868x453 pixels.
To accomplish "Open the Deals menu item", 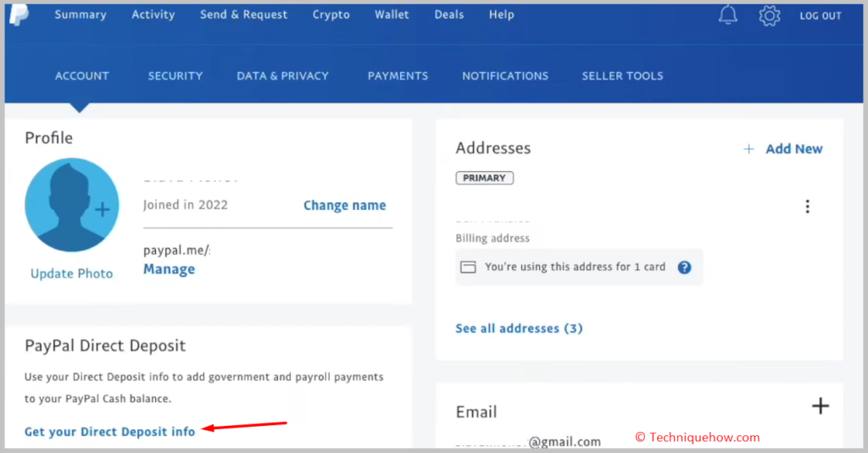I will click(449, 15).
